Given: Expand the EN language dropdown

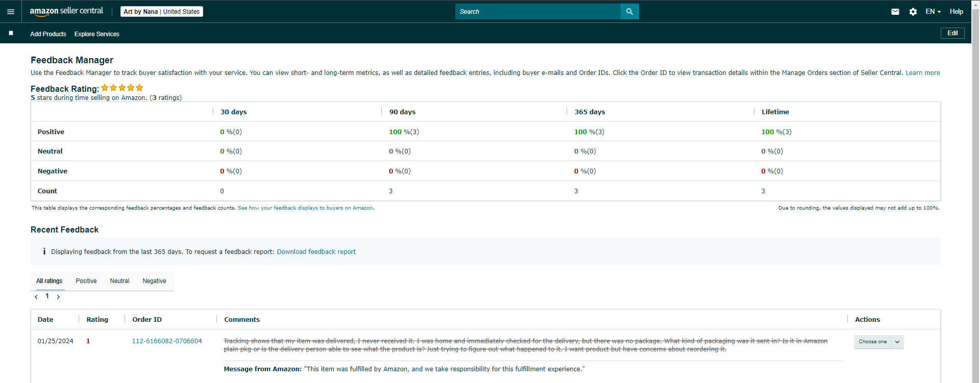Looking at the screenshot, I should pos(933,11).
